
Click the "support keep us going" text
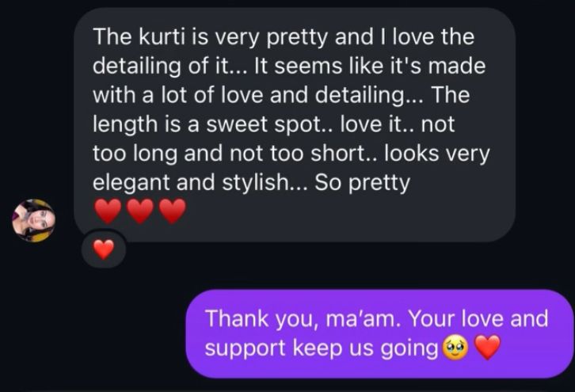(x=322, y=348)
